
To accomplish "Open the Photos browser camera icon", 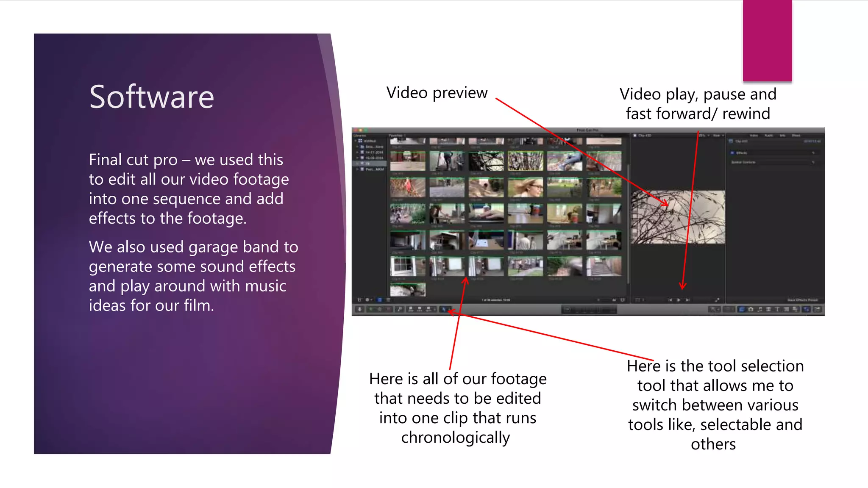I will coord(751,309).
